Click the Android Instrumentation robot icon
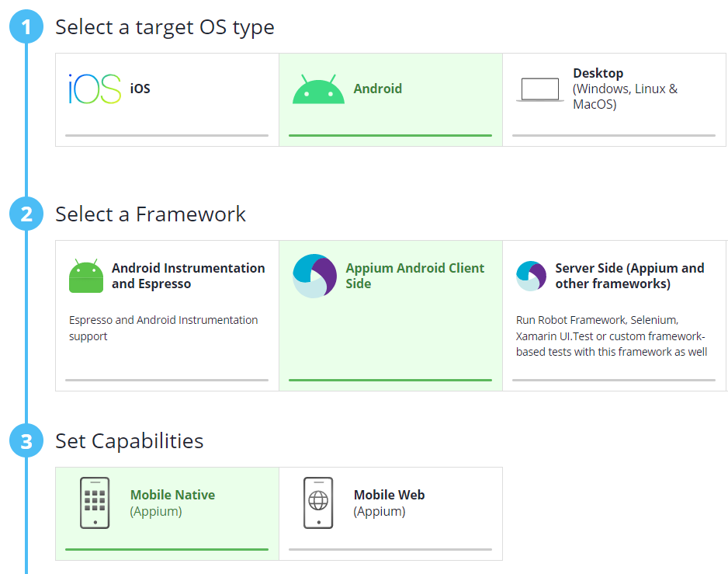Screen dimensions: 728x574 coord(86,277)
